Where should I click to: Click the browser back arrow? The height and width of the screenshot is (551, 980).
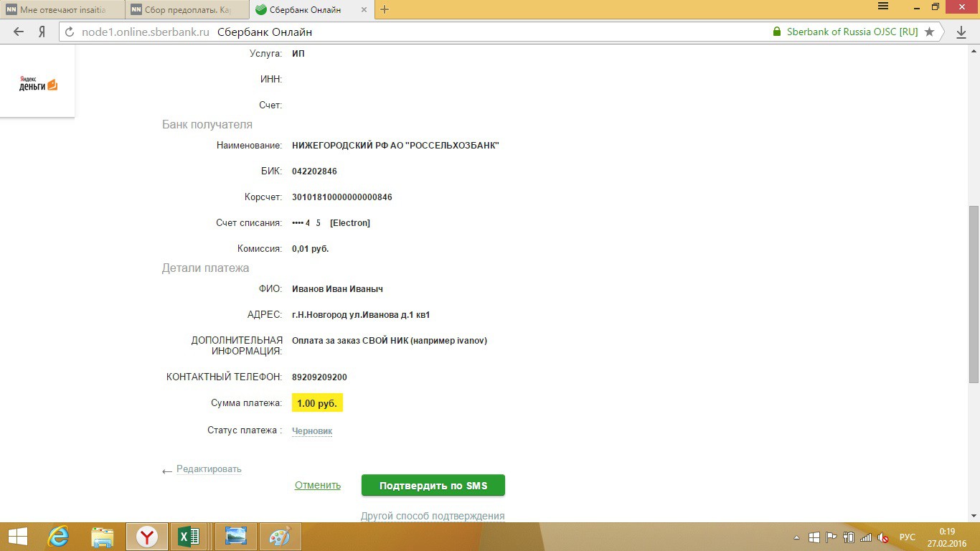(19, 32)
